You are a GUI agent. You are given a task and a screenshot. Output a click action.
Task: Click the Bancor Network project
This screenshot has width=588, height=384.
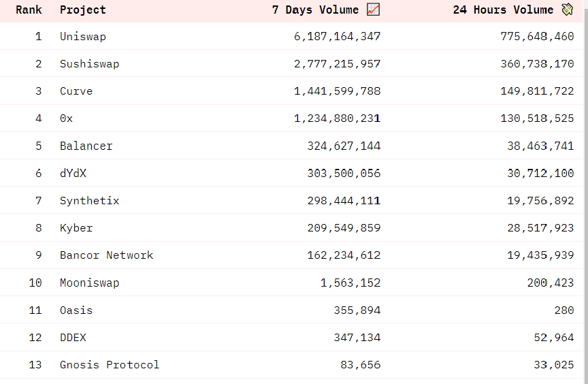pos(107,255)
